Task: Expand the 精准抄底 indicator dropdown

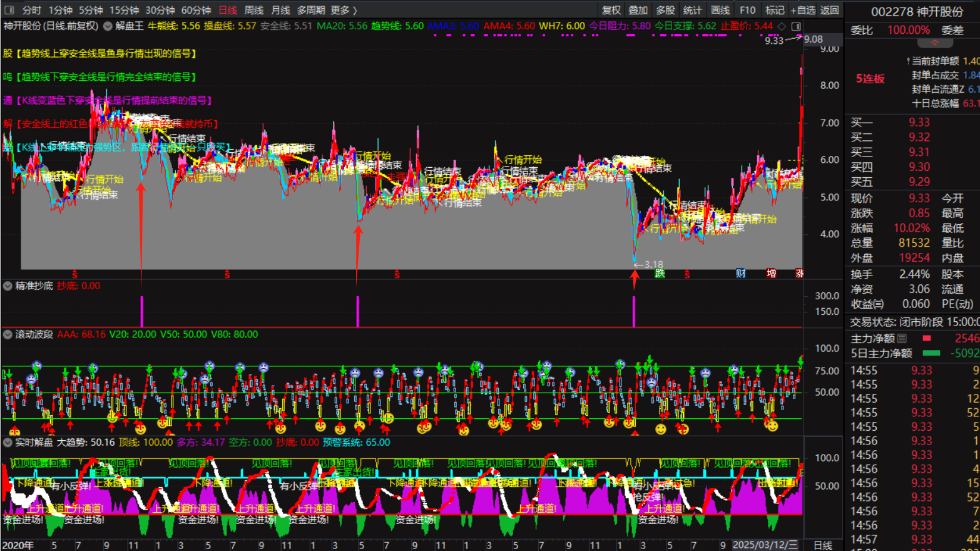Action: click(8, 286)
